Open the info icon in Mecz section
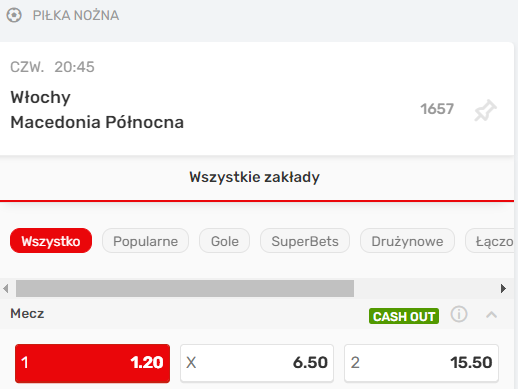 tap(459, 314)
